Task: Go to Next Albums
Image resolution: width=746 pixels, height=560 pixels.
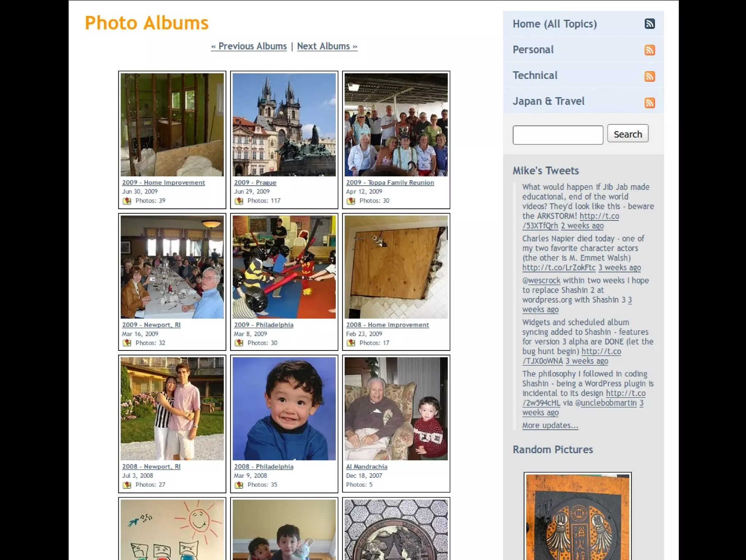Action: (x=327, y=46)
